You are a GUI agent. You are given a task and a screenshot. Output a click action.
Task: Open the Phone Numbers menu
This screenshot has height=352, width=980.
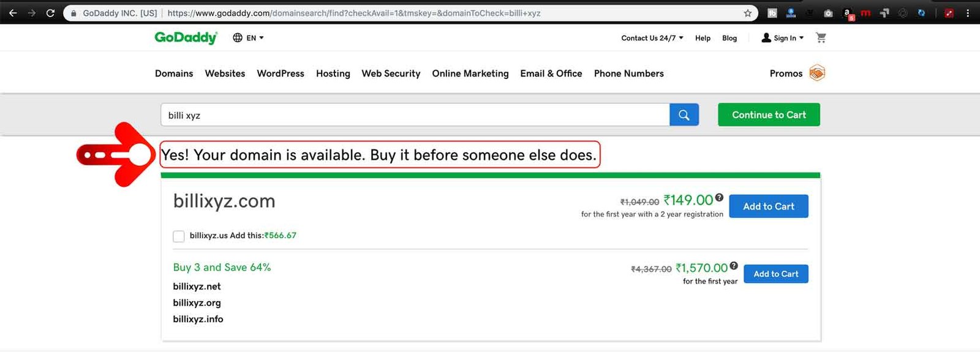(x=629, y=73)
